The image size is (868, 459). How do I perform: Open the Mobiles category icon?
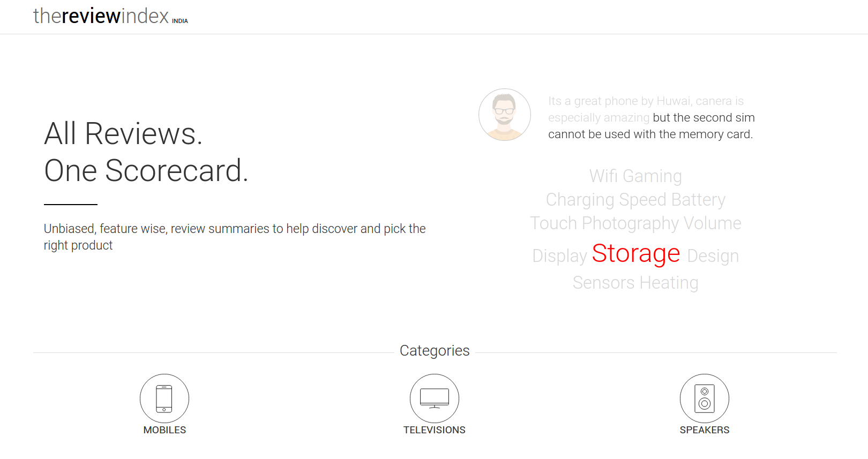coord(164,398)
